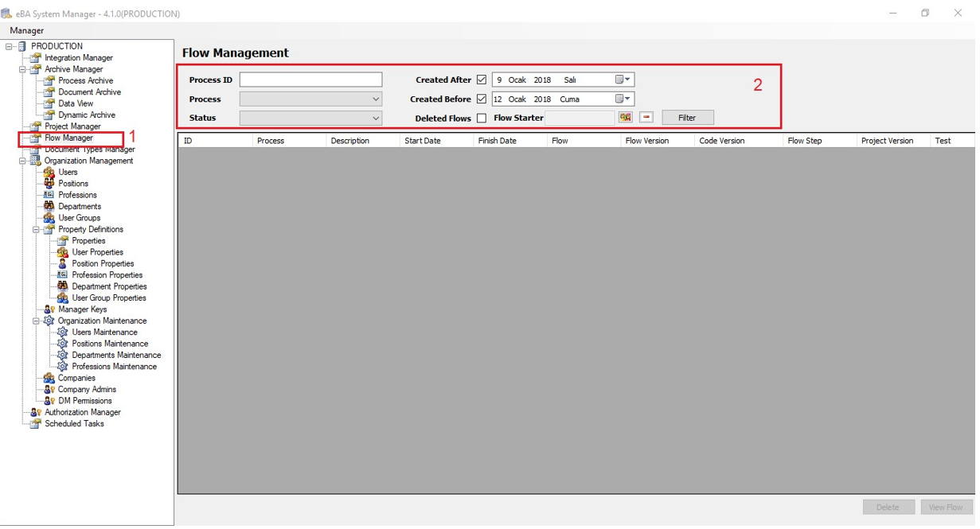Sort by the Start Date column
The height and width of the screenshot is (529, 980).
point(435,141)
